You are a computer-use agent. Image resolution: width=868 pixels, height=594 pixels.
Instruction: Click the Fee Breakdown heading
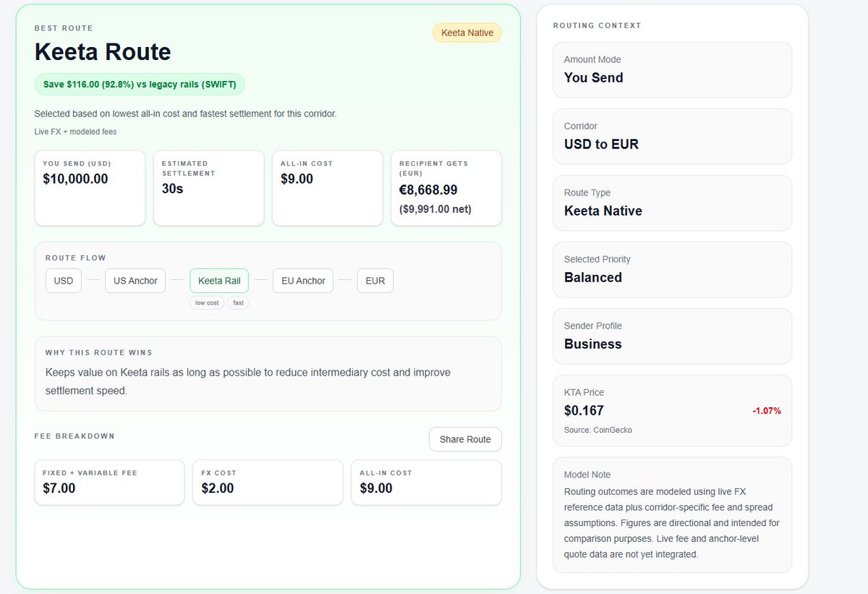(x=75, y=436)
